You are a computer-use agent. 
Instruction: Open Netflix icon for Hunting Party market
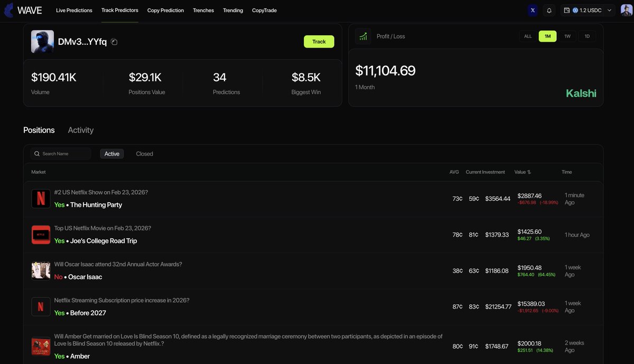coord(41,199)
